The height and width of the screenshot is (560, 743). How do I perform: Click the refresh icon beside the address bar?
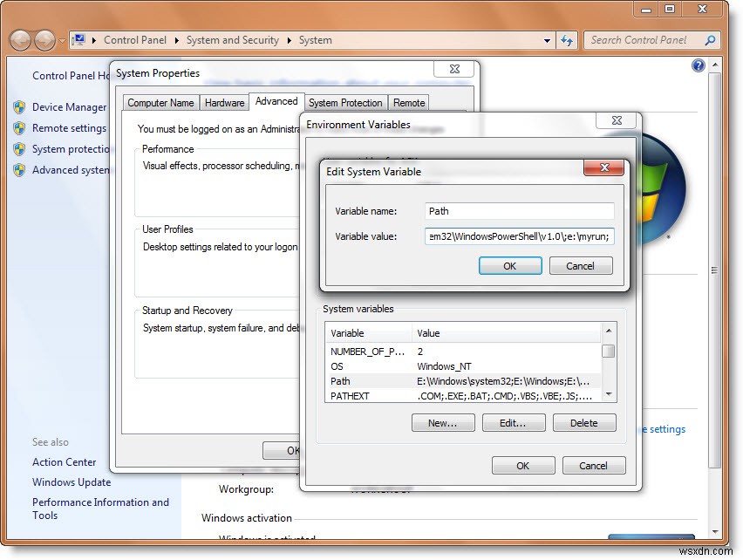coord(567,40)
